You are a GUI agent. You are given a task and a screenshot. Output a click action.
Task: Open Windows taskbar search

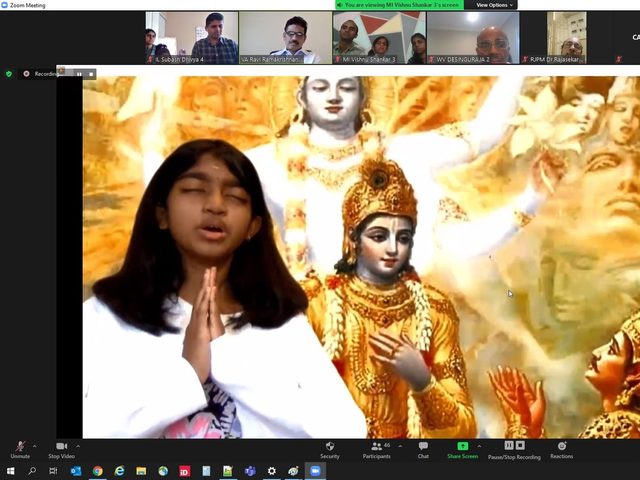[x=32, y=471]
